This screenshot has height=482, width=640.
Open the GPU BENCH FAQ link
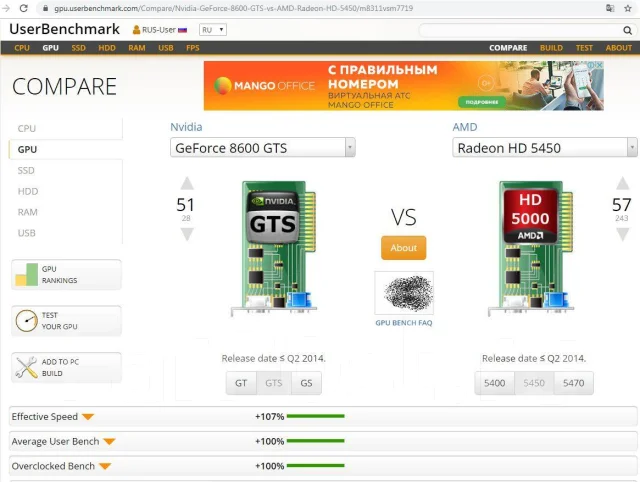pyautogui.click(x=404, y=323)
